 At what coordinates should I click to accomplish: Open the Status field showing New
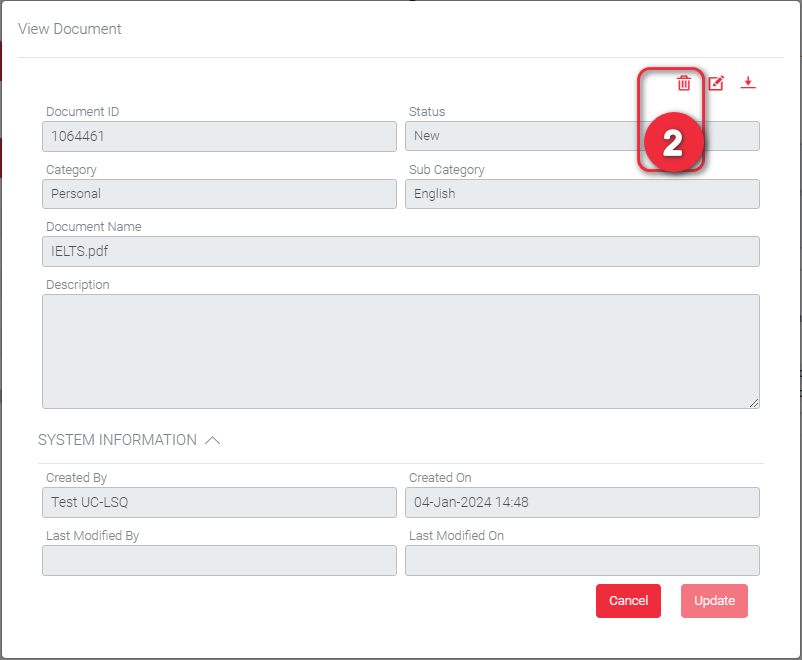tap(520, 136)
